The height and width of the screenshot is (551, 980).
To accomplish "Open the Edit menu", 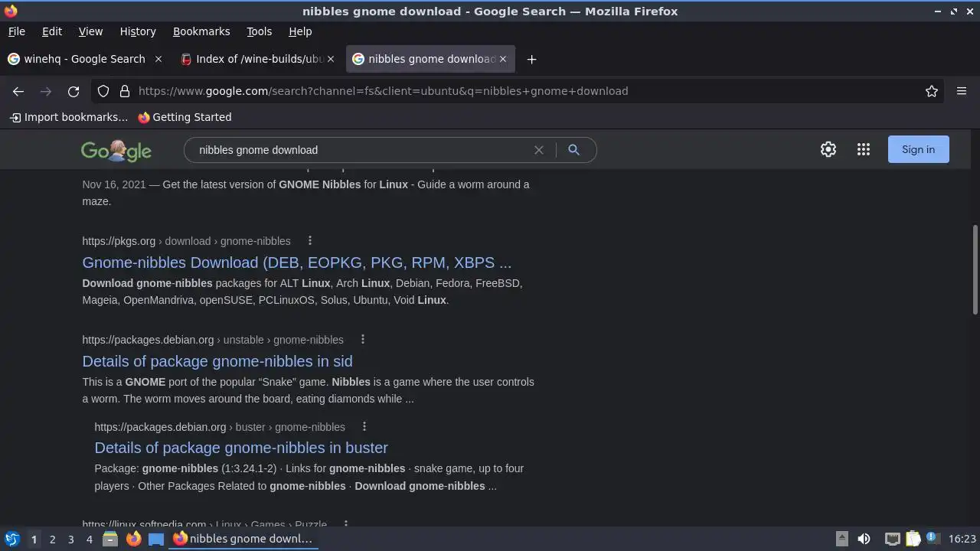I will click(52, 31).
